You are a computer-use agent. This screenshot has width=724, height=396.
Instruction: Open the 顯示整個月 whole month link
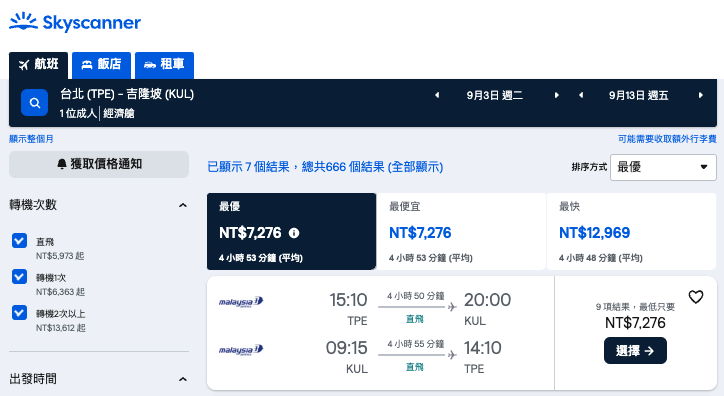31,139
